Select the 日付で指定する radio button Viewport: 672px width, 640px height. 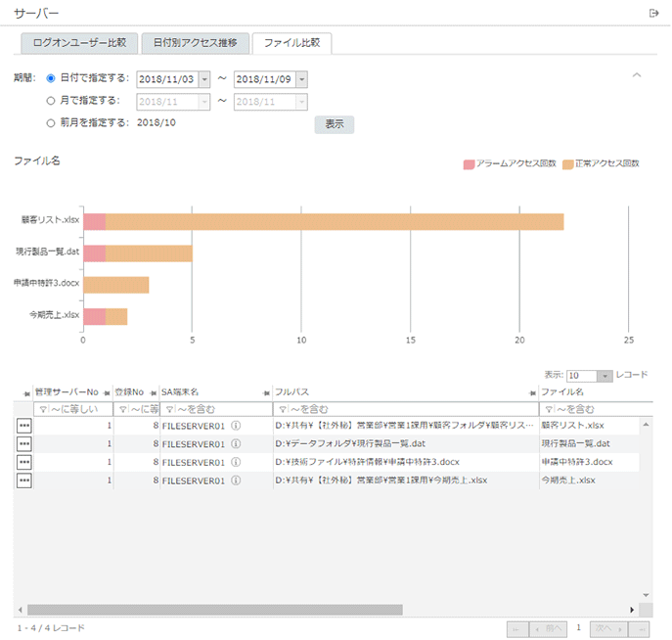coord(51,77)
